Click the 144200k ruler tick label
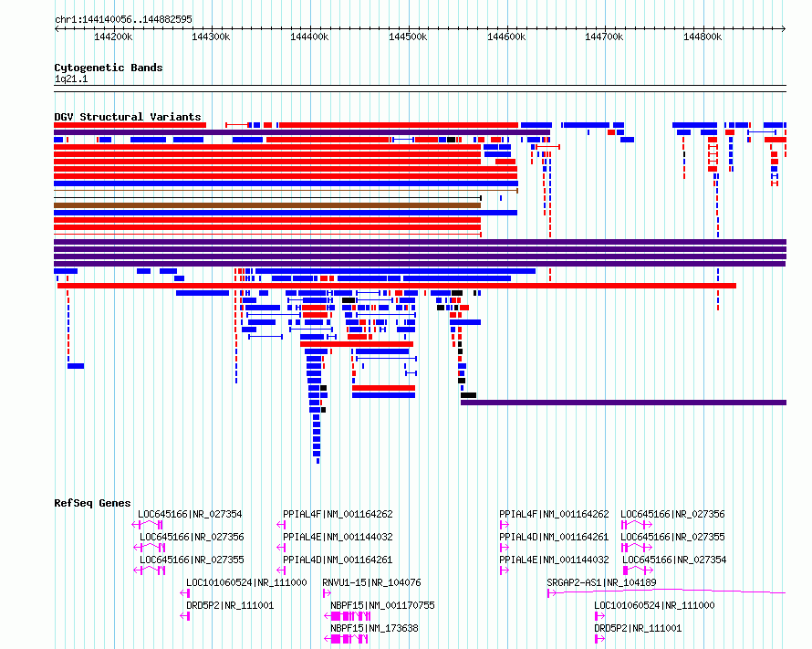This screenshot has width=812, height=649. point(113,37)
